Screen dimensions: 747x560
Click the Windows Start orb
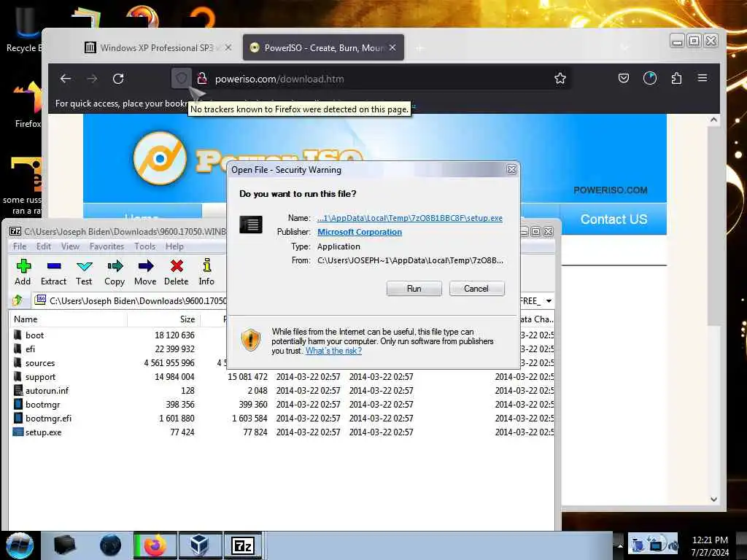click(19, 545)
